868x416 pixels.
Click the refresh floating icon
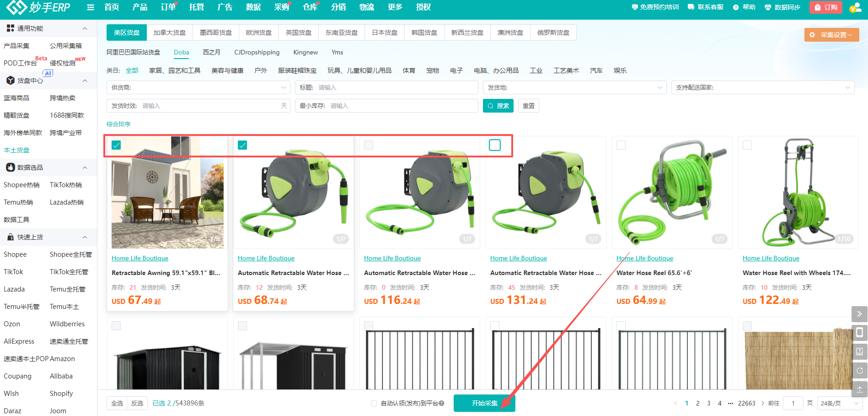[x=859, y=371]
